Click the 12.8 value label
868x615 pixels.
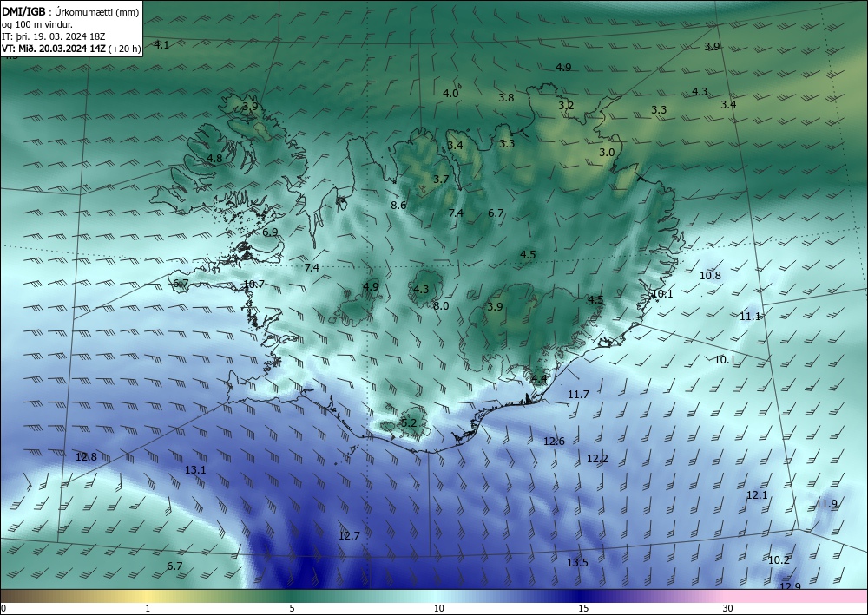tap(86, 457)
